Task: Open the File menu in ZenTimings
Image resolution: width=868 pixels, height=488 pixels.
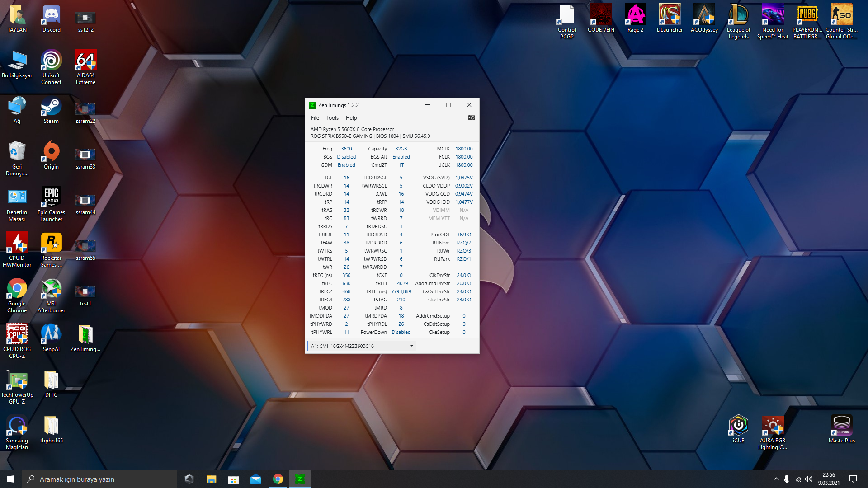Action: pos(315,118)
